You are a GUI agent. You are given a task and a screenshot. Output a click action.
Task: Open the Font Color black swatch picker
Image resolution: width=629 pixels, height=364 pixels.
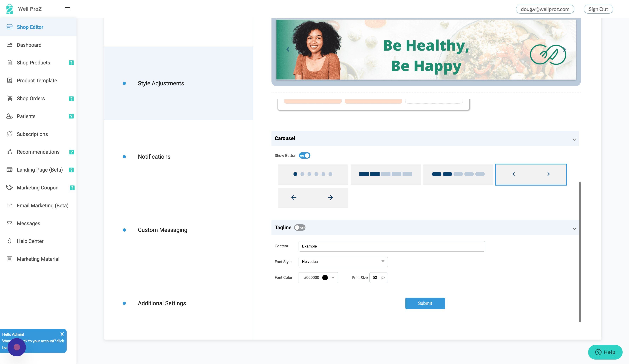tap(325, 278)
